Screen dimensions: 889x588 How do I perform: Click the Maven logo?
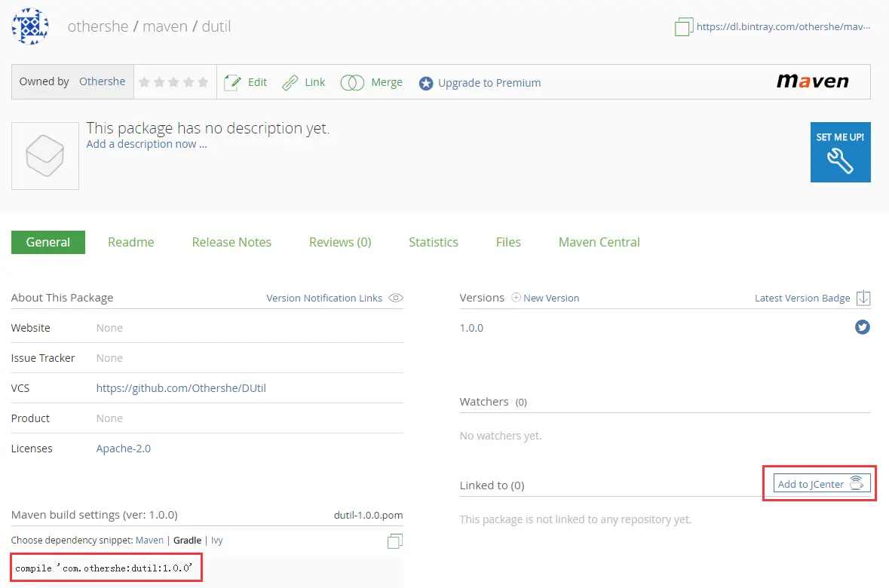[812, 81]
